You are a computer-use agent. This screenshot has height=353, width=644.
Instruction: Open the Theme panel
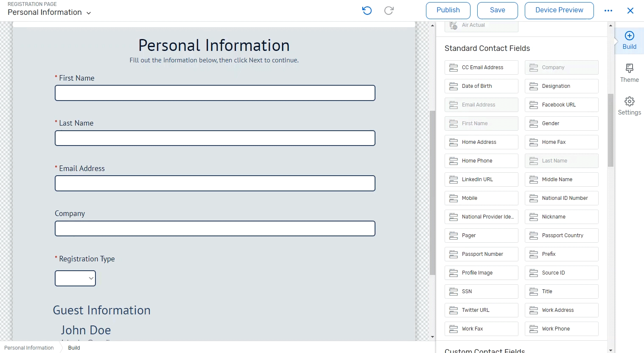click(629, 73)
